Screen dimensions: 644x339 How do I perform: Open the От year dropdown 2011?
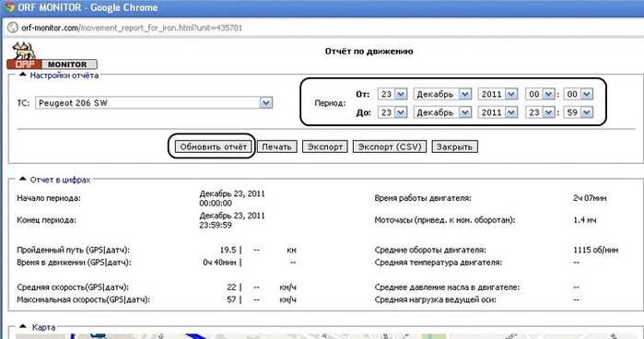tap(498, 94)
